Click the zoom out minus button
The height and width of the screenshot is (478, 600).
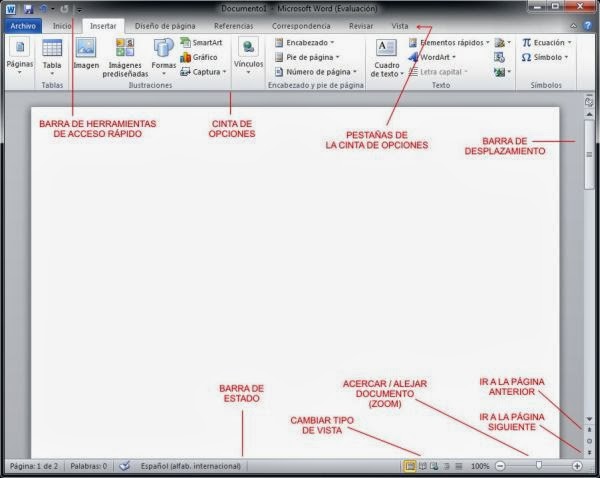[500, 466]
